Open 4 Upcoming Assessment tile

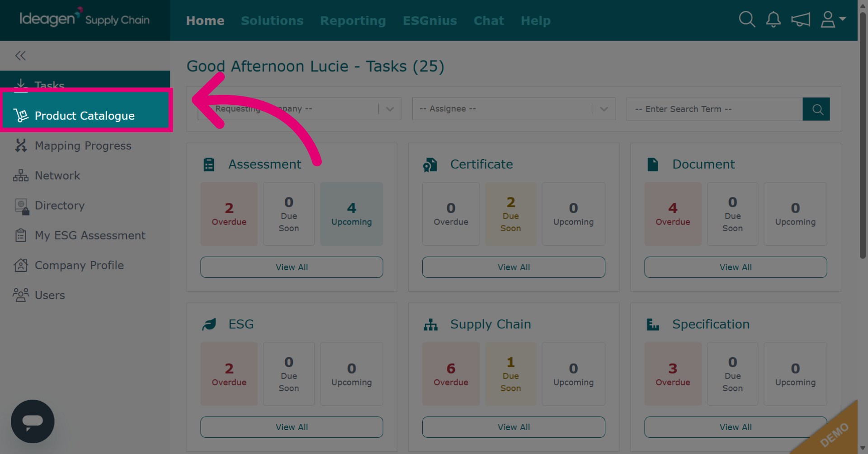point(352,214)
